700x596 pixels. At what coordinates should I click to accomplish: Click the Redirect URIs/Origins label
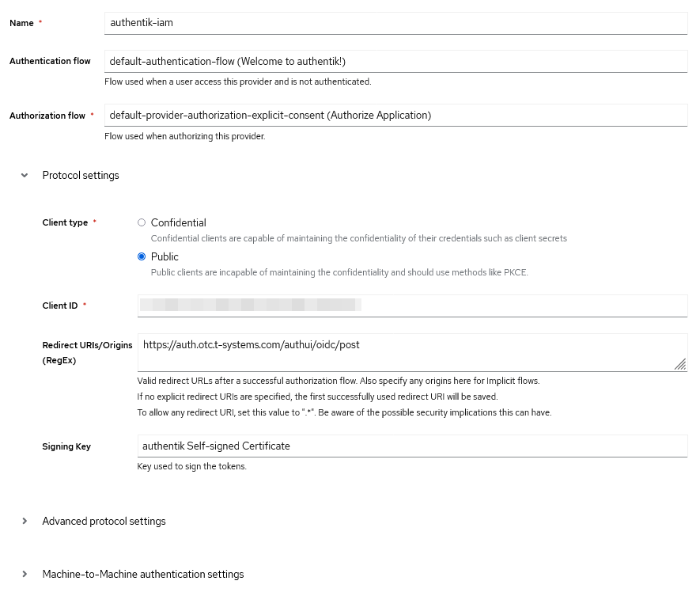coord(87,352)
